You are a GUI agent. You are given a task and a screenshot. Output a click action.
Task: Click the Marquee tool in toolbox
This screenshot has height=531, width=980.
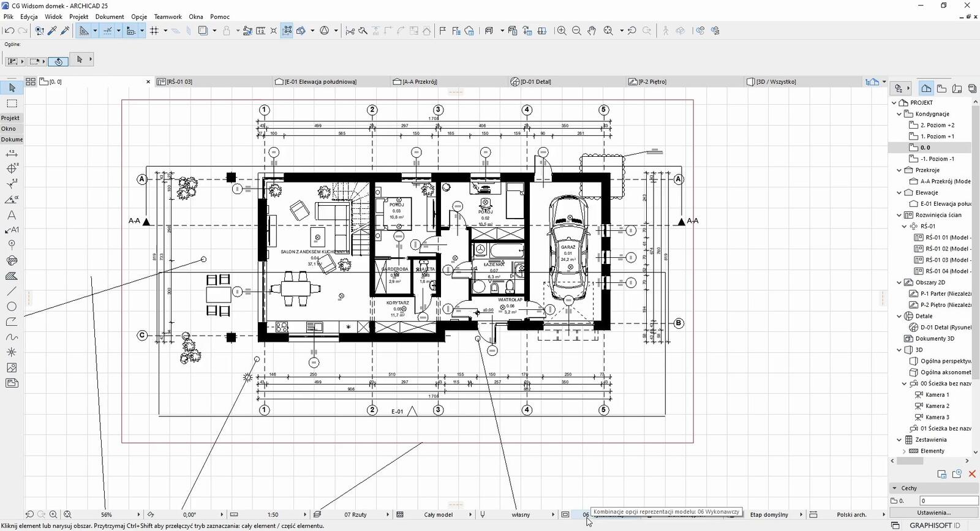coord(12,104)
